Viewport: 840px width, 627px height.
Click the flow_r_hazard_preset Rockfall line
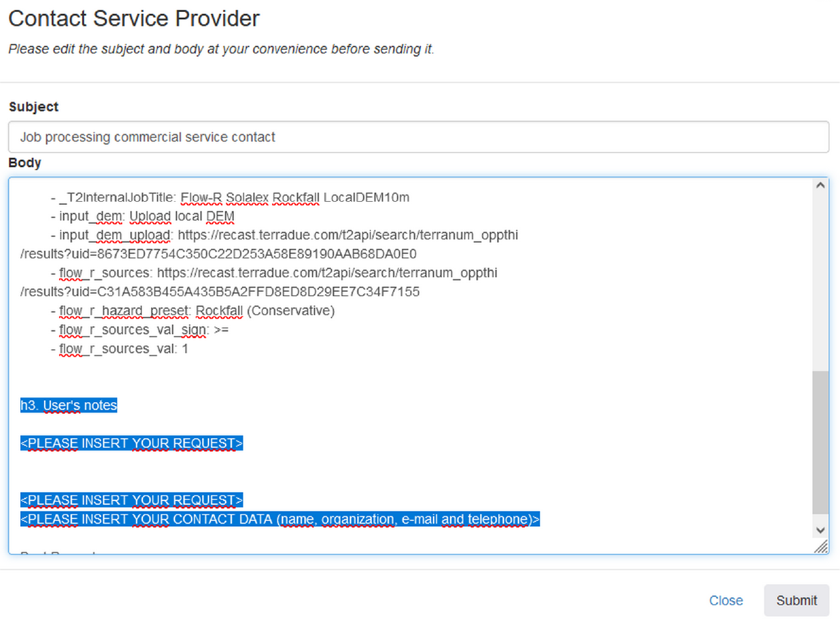pos(193,311)
